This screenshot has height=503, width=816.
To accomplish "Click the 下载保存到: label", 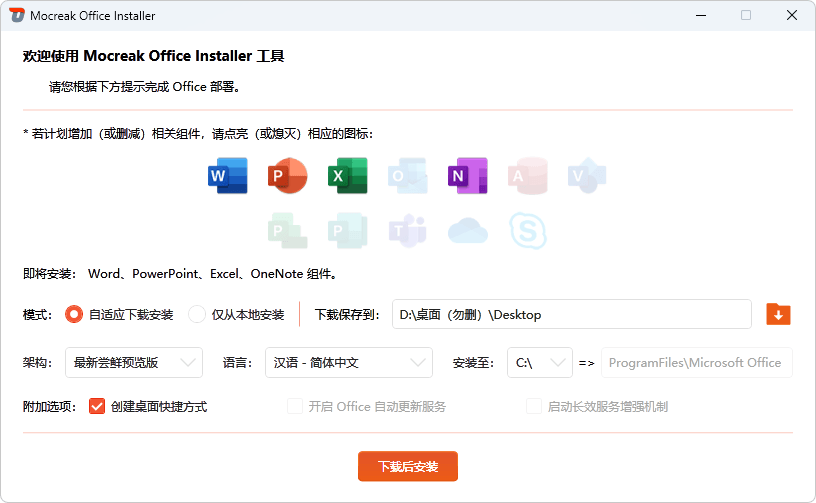I will coord(347,315).
